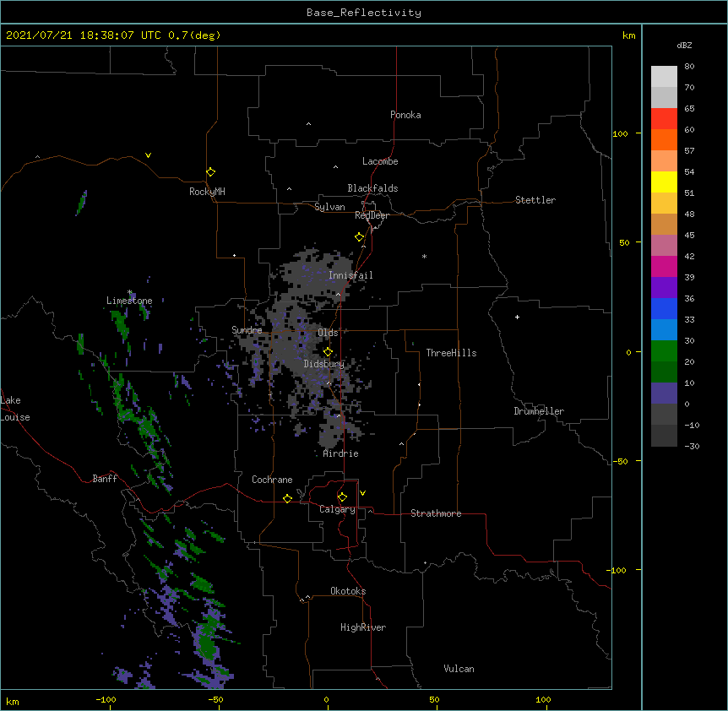Click the -30 value on dBZ scale
The height and width of the screenshot is (711, 728).
coord(692,446)
